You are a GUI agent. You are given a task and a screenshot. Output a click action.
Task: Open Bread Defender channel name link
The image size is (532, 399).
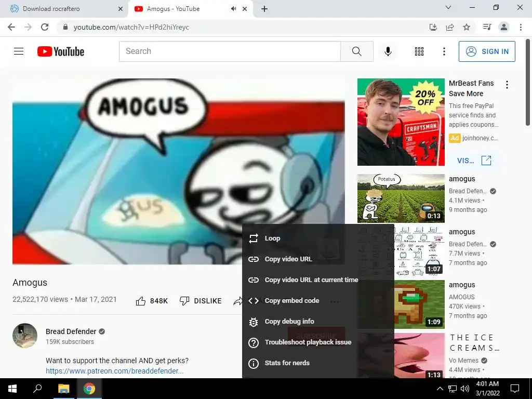click(71, 331)
